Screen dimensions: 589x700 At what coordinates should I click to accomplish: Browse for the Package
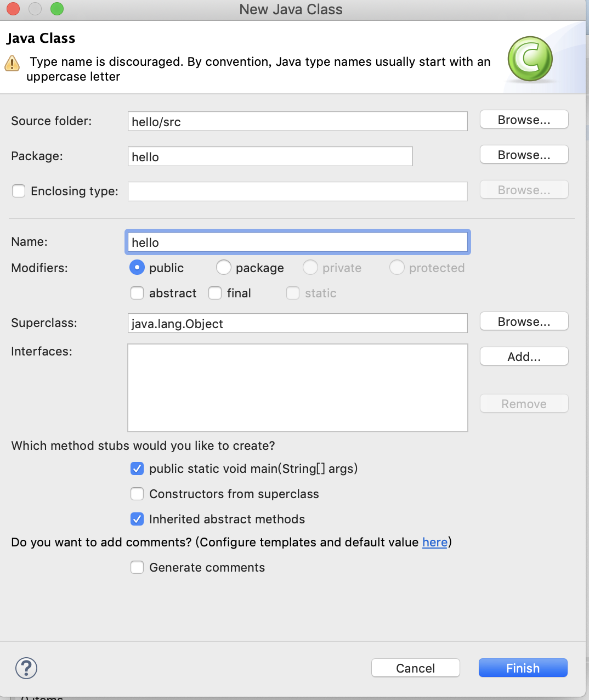524,155
